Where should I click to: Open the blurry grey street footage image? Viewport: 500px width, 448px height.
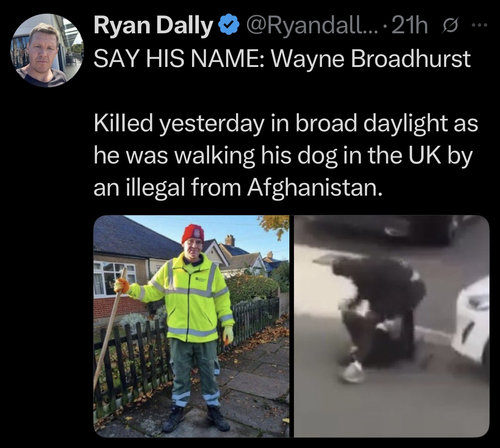point(392,326)
